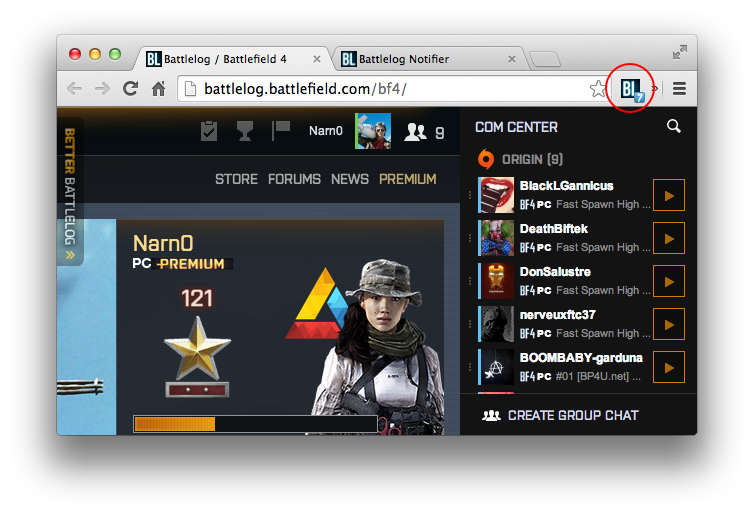754x514 pixels.
Task: Open the friends icon showing 9
Action: tap(424, 132)
